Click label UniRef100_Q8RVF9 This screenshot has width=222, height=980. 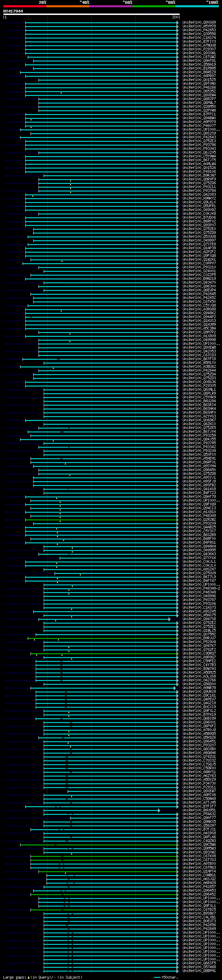(199, 179)
